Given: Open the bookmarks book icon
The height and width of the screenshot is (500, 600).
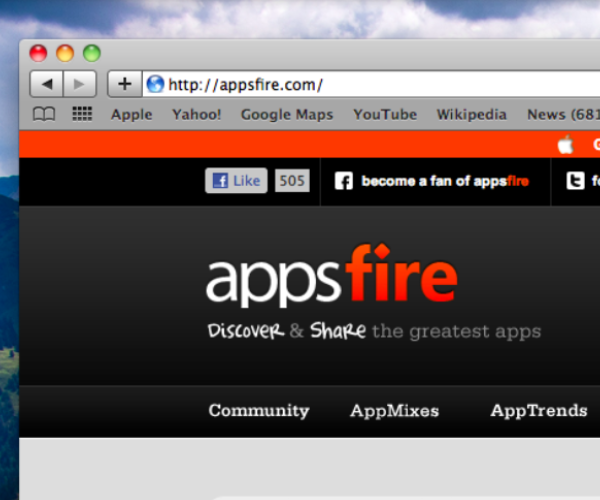Looking at the screenshot, I should coord(44,114).
